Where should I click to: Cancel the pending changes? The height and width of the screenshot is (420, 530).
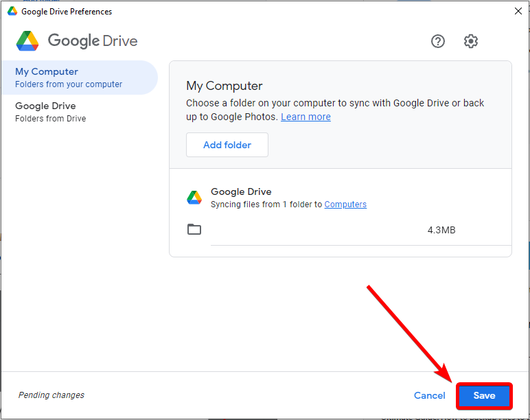(430, 395)
